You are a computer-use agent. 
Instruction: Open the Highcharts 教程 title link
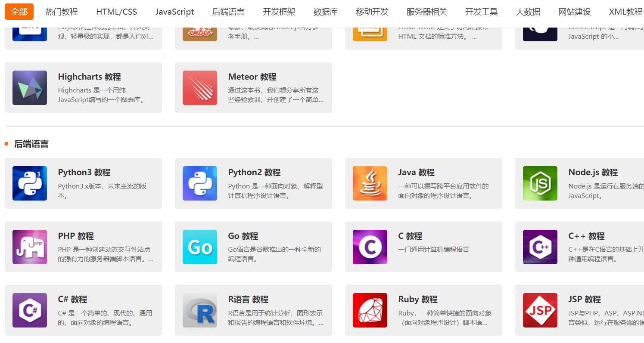(x=90, y=77)
